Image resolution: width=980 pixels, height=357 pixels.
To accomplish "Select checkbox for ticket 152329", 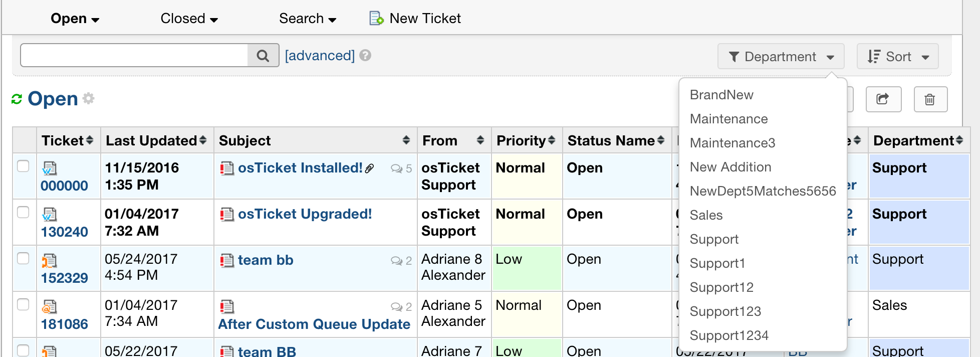I will (23, 258).
